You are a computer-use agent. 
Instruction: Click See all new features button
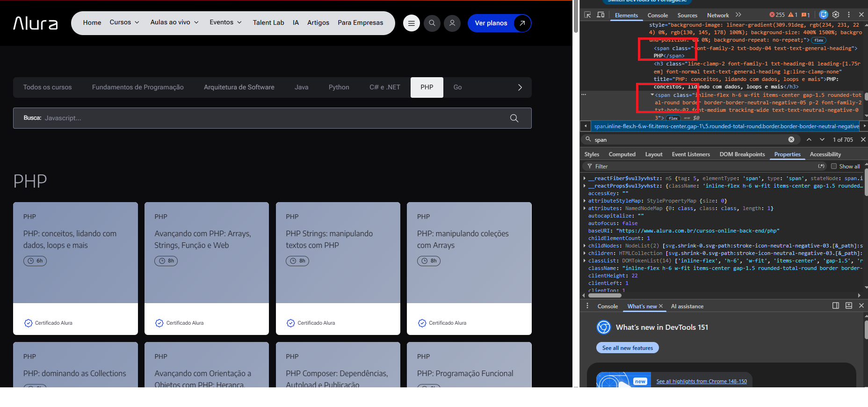point(628,348)
